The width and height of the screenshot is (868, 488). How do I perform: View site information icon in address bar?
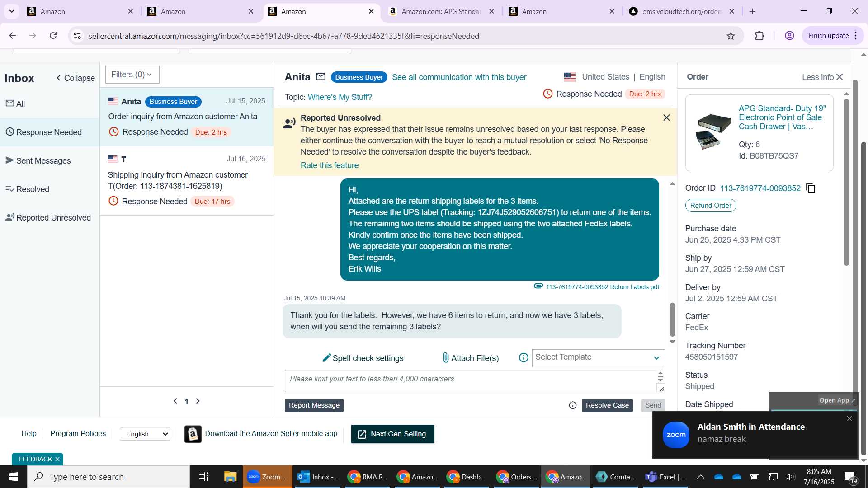tap(77, 36)
